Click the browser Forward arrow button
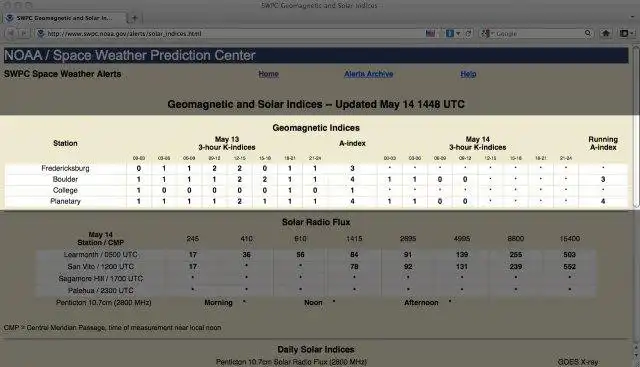 point(24,33)
